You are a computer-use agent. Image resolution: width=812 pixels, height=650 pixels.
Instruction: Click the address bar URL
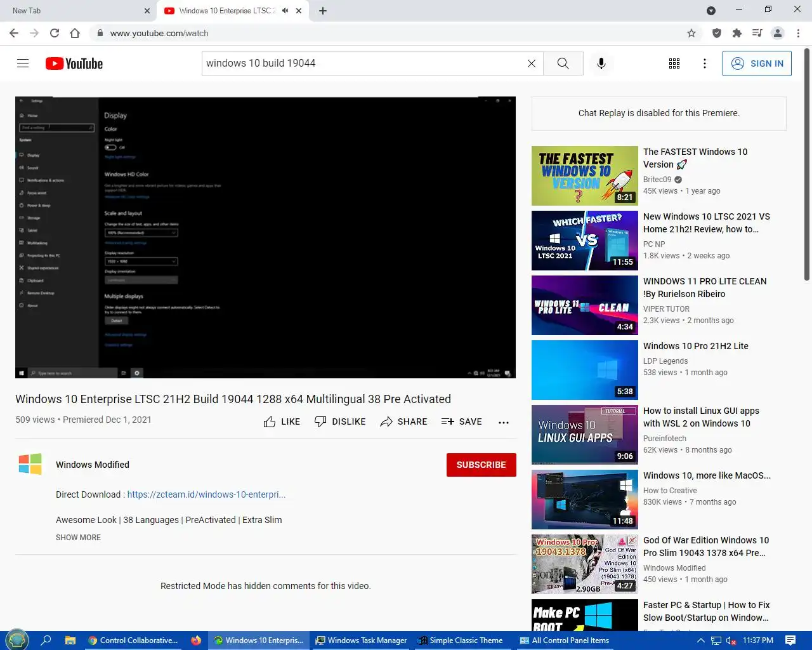pos(159,33)
